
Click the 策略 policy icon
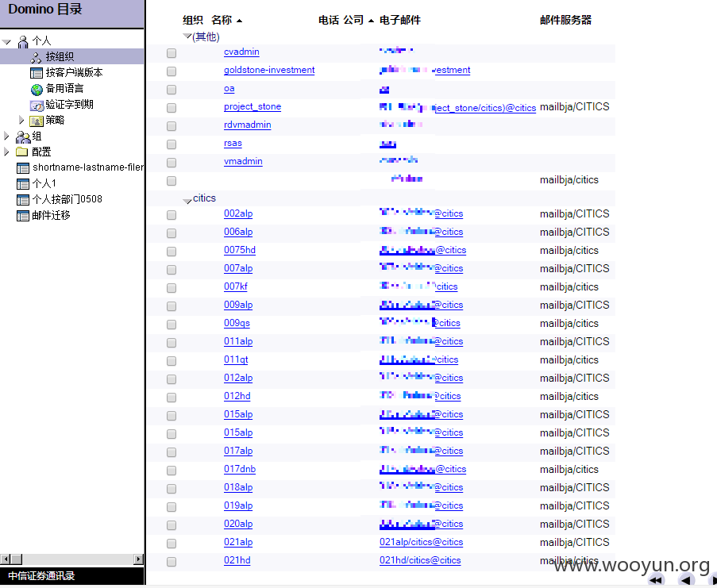click(x=37, y=121)
